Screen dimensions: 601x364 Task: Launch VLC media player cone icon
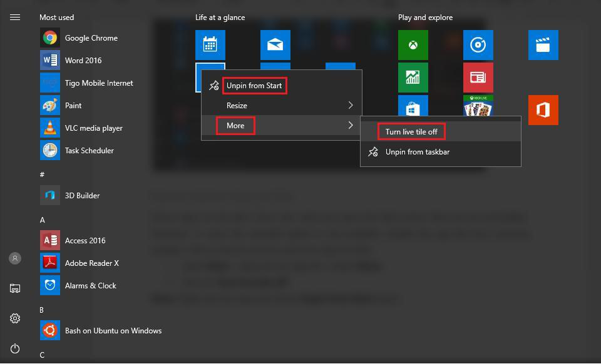pos(50,128)
